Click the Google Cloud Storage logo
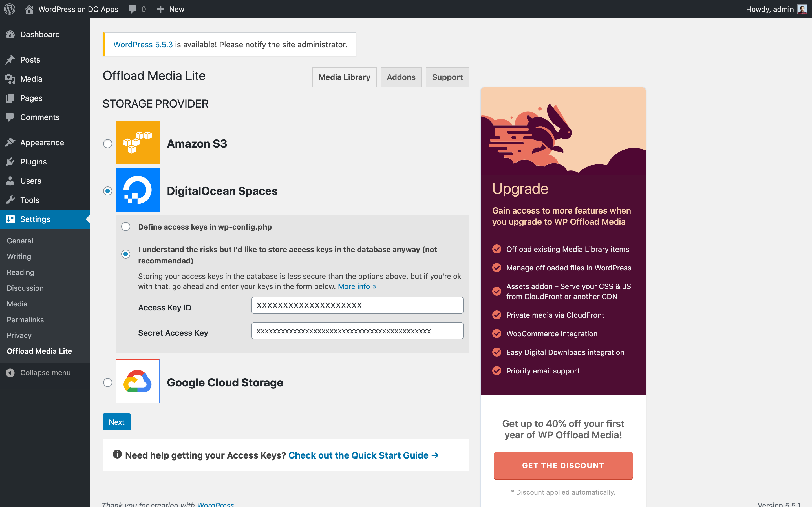This screenshot has width=812, height=507. (137, 381)
